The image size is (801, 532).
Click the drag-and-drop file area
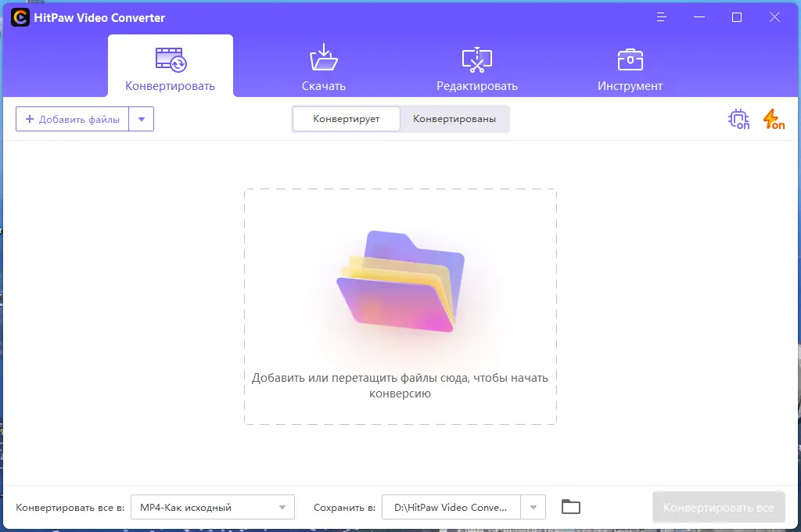(x=400, y=305)
